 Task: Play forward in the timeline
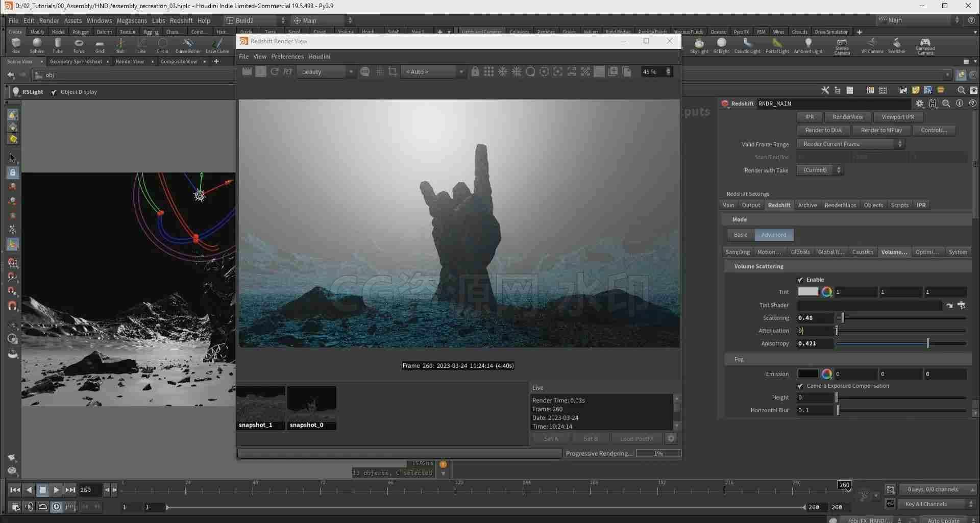pyautogui.click(x=56, y=490)
